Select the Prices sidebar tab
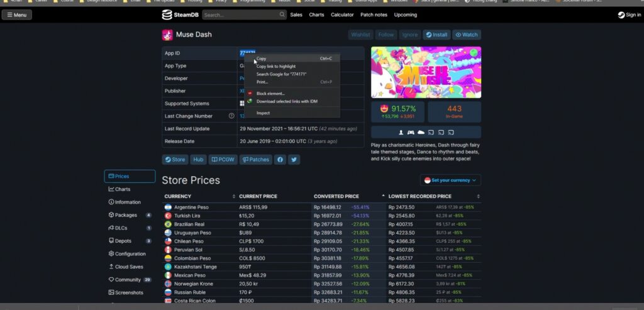644x310 pixels. click(x=130, y=176)
